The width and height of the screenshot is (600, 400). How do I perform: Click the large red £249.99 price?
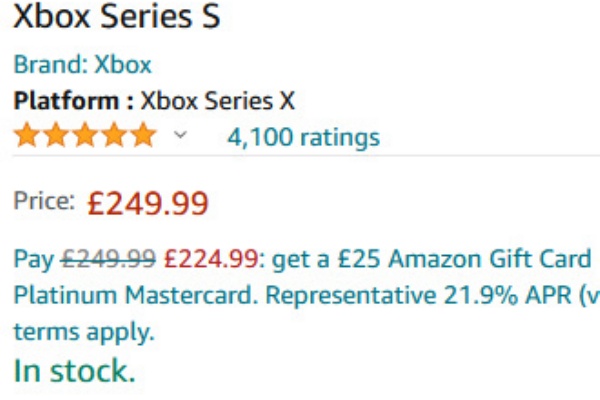[x=148, y=204]
